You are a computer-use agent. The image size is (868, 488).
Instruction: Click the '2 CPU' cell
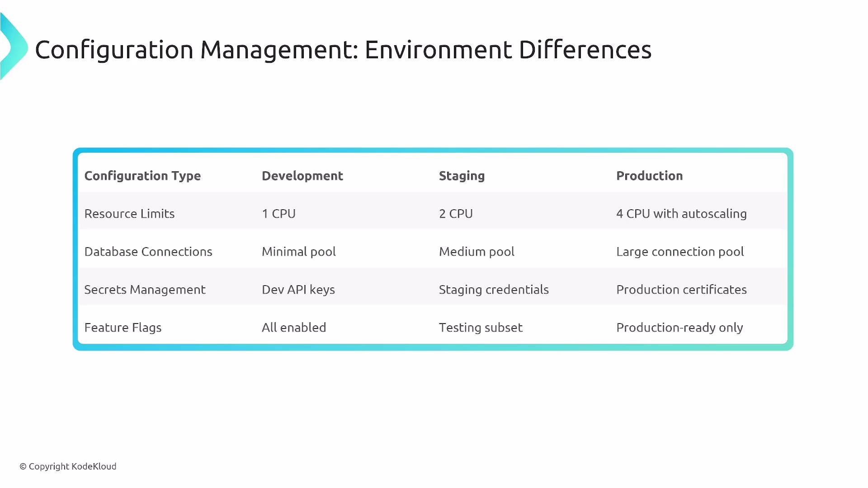pos(456,214)
